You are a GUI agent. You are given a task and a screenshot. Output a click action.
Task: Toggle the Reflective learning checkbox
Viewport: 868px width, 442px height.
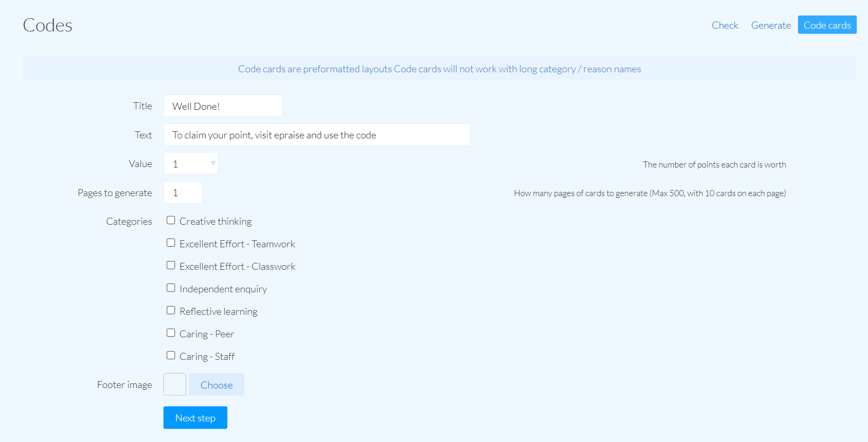coord(171,311)
